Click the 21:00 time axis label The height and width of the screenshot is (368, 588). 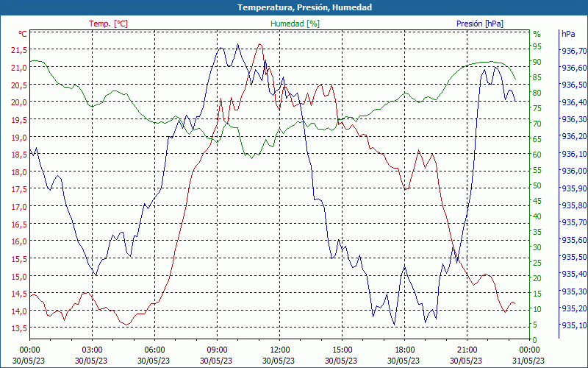[x=467, y=350]
